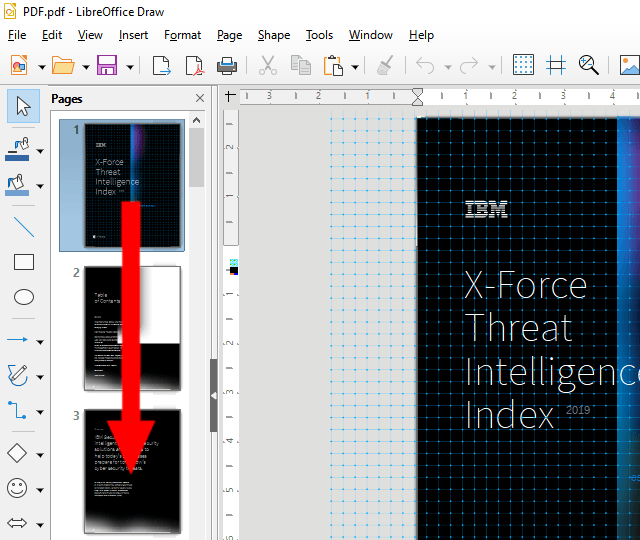Expand the Undo history dropdown
The height and width of the screenshot is (540, 640).
pyautogui.click(x=448, y=67)
